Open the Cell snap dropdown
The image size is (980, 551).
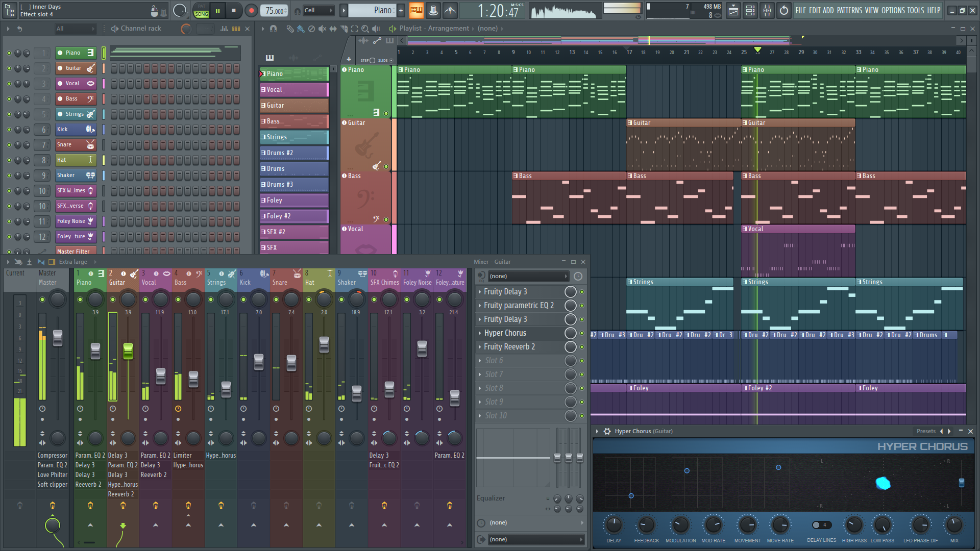click(318, 10)
